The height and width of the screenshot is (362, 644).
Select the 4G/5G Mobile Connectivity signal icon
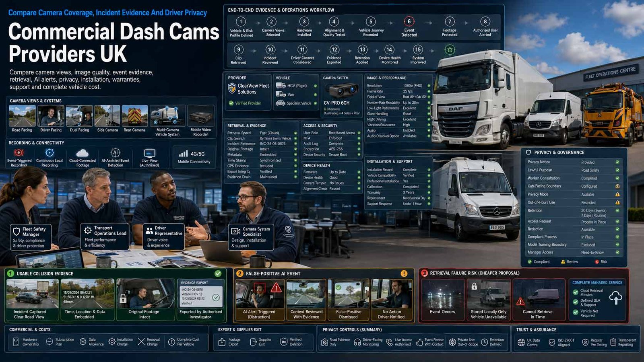coord(183,154)
